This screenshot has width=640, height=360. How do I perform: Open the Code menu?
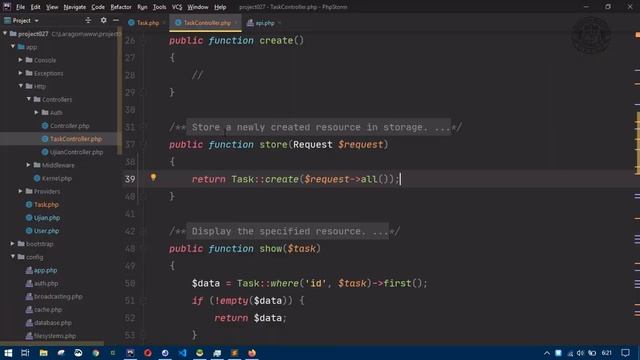pos(98,7)
